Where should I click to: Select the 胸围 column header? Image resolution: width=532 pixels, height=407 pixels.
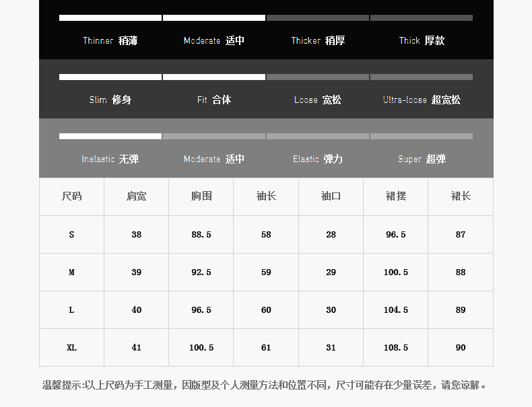tap(201, 196)
